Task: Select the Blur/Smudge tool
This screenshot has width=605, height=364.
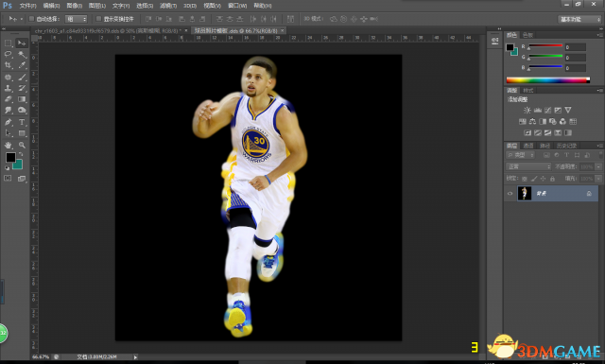Action: point(9,111)
